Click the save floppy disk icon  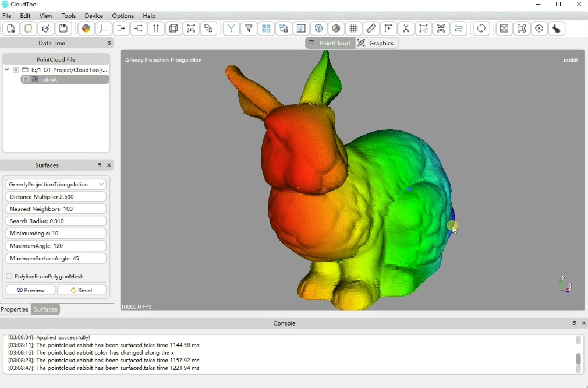[x=63, y=29]
